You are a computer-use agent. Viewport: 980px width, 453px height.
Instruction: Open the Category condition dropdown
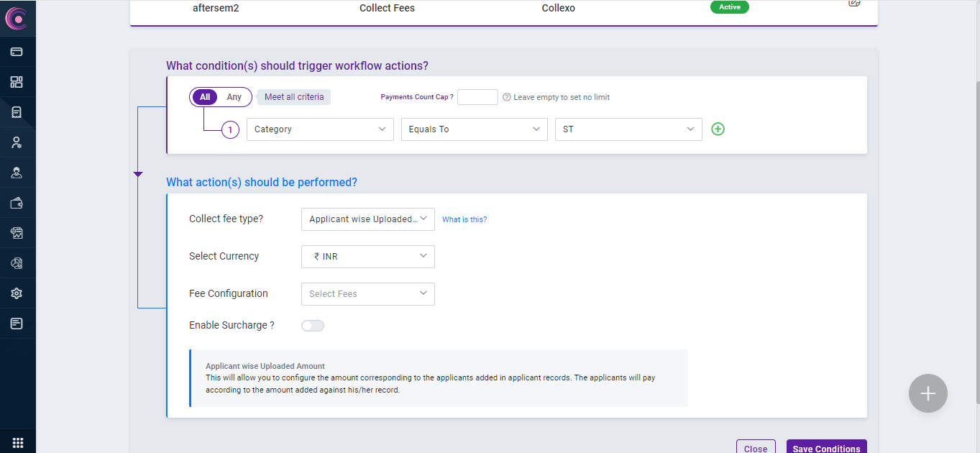(320, 129)
